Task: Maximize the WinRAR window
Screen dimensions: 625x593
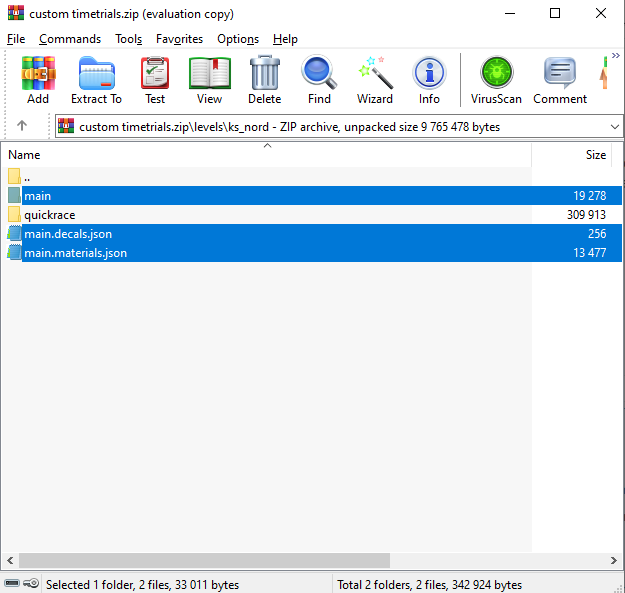Action: pos(555,13)
